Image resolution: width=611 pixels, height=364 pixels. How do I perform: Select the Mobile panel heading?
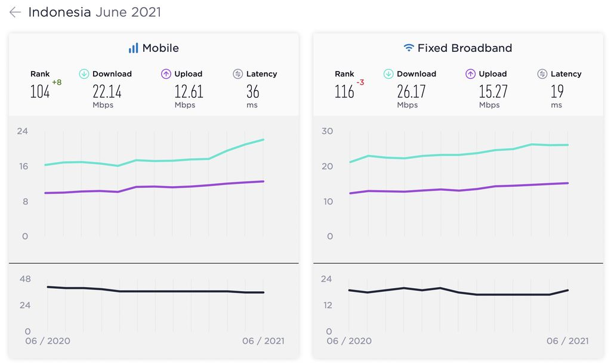tap(160, 48)
